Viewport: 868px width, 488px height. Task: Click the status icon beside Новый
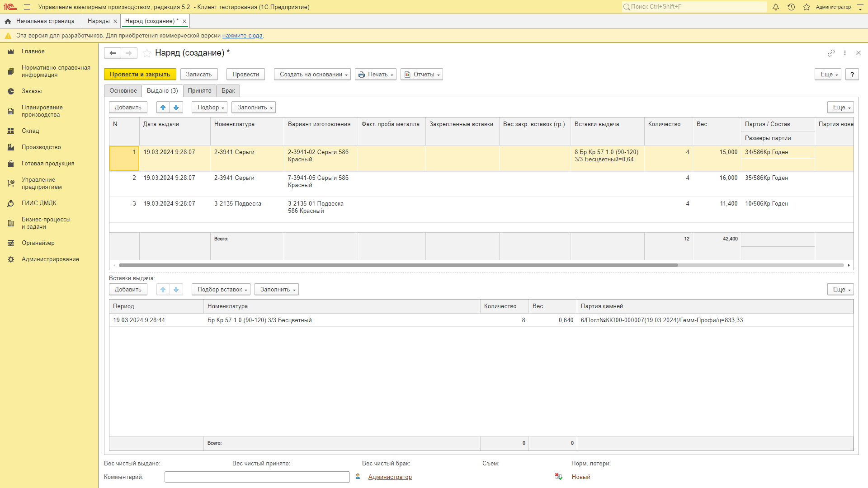click(x=559, y=477)
